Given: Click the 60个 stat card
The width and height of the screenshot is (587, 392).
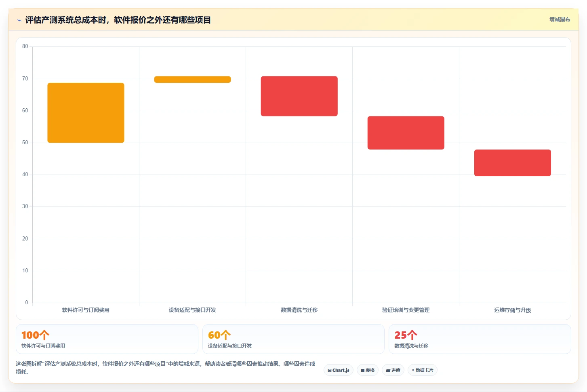Looking at the screenshot, I should [293, 339].
